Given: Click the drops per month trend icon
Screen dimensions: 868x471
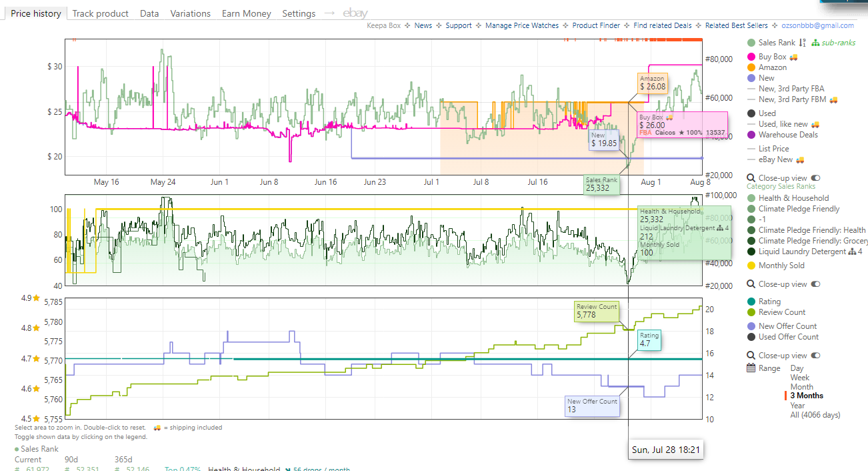Looking at the screenshot, I should tap(287, 470).
